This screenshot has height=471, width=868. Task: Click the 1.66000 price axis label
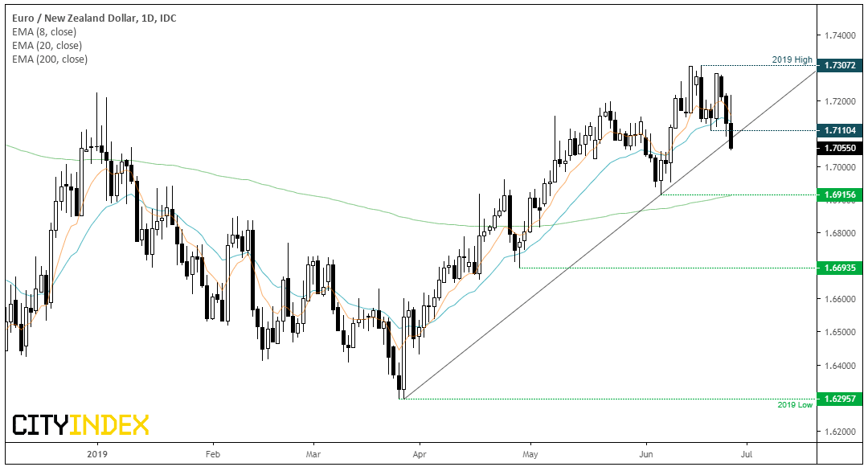[840, 300]
